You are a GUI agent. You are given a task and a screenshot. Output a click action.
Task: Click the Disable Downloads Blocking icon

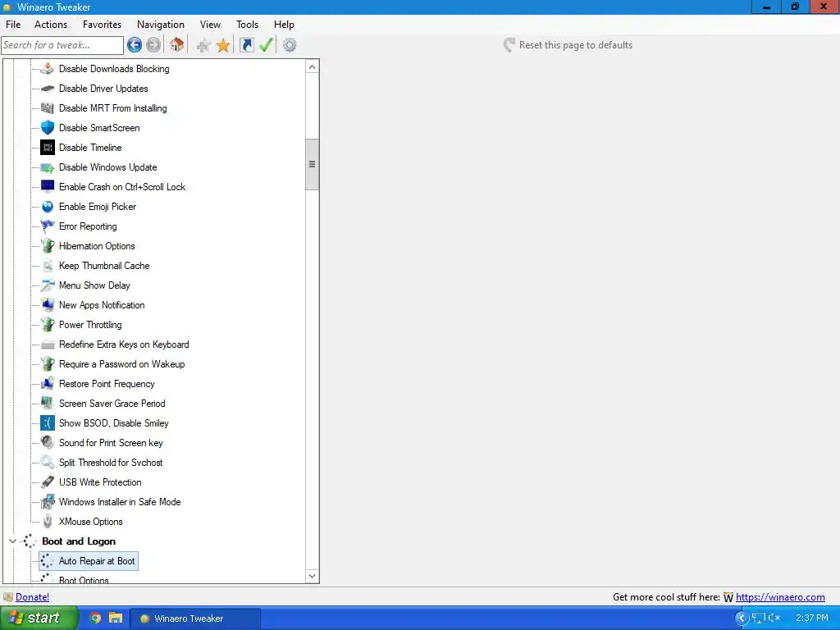tap(47, 69)
